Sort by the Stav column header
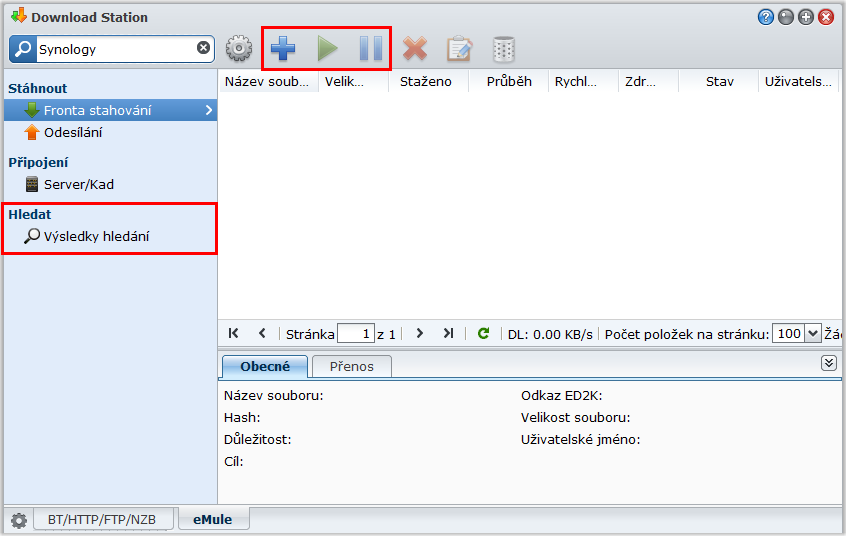The width and height of the screenshot is (846, 536). pyautogui.click(x=719, y=82)
